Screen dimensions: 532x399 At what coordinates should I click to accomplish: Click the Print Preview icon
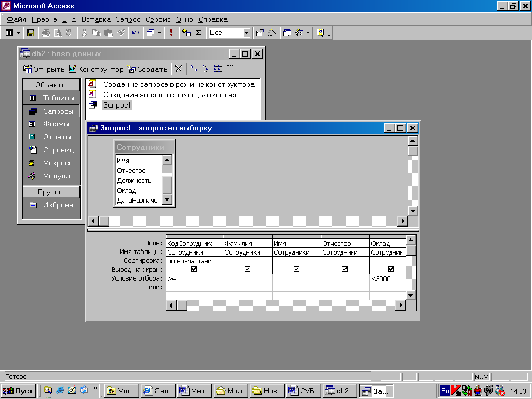coord(58,33)
